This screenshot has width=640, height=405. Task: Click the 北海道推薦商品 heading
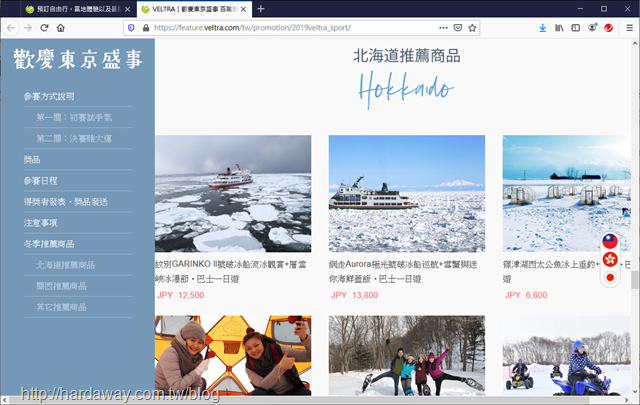pyautogui.click(x=407, y=56)
